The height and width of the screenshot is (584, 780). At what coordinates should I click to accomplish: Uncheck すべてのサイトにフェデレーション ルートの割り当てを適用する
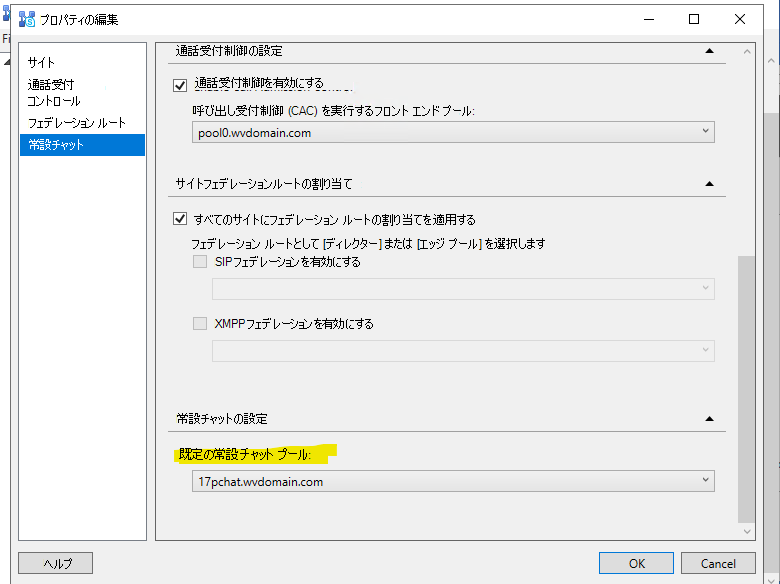[180, 218]
